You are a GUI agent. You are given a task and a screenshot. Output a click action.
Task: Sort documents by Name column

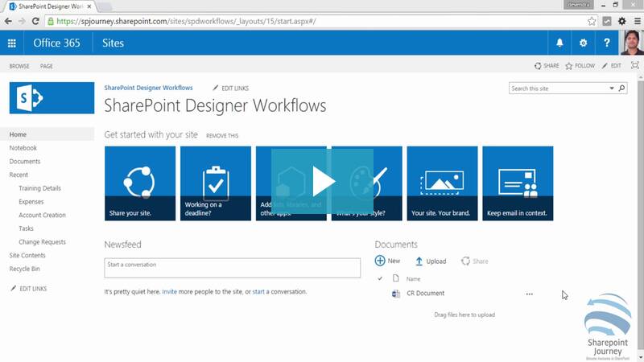(413, 279)
